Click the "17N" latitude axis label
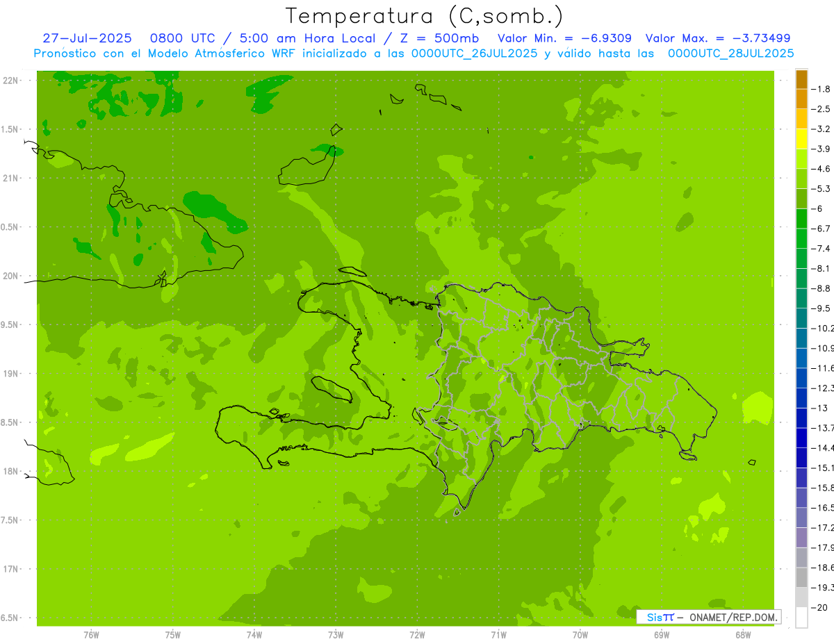This screenshot has width=834, height=644. [x=10, y=569]
